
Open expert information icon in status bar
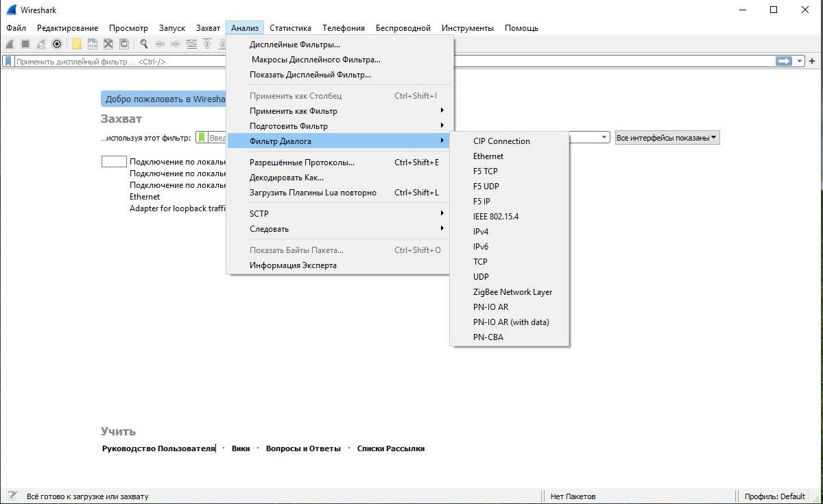tap(12, 496)
